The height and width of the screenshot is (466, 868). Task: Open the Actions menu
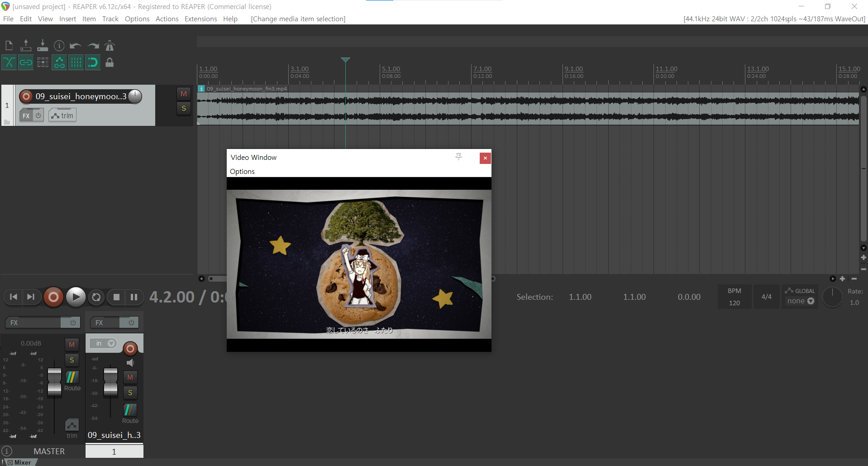(x=167, y=19)
